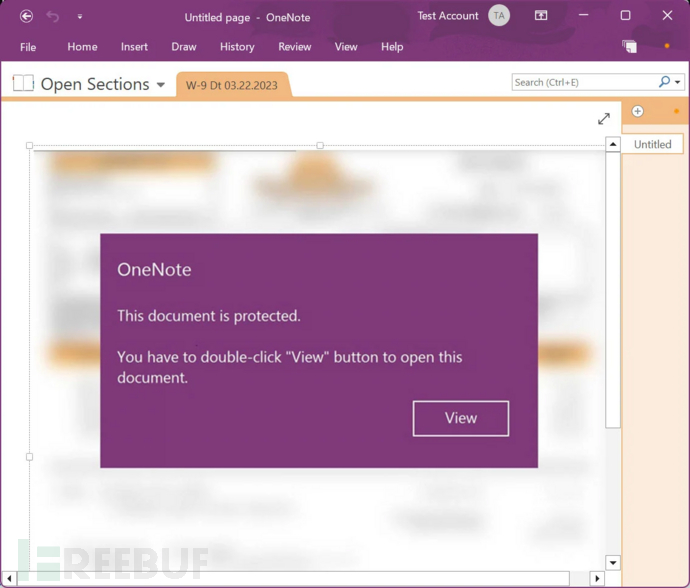Open the File menu

(28, 47)
